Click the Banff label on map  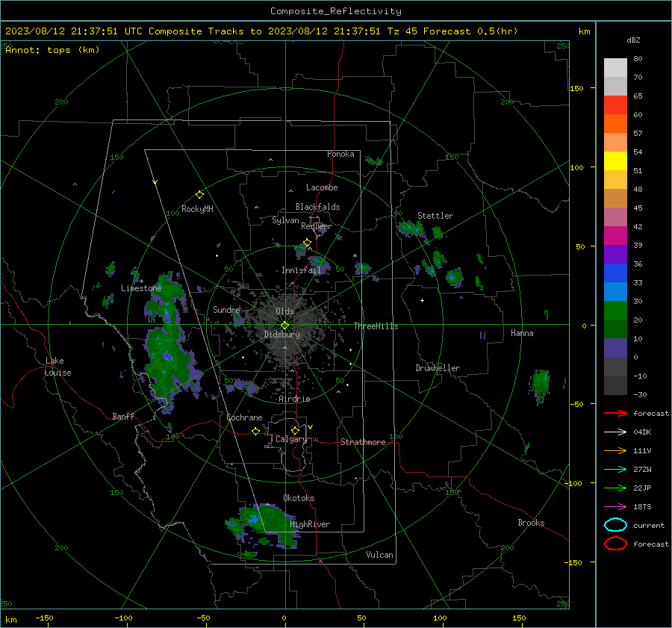[x=123, y=416]
